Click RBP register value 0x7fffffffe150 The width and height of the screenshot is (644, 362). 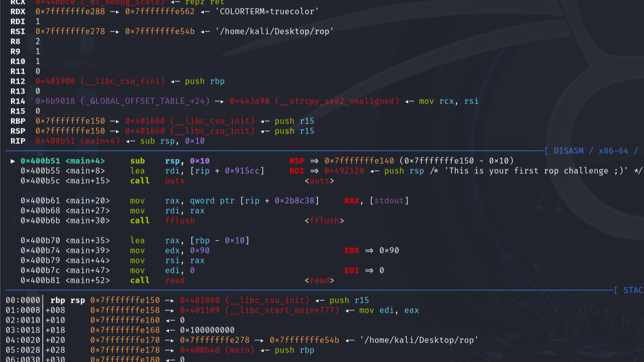[x=70, y=121]
